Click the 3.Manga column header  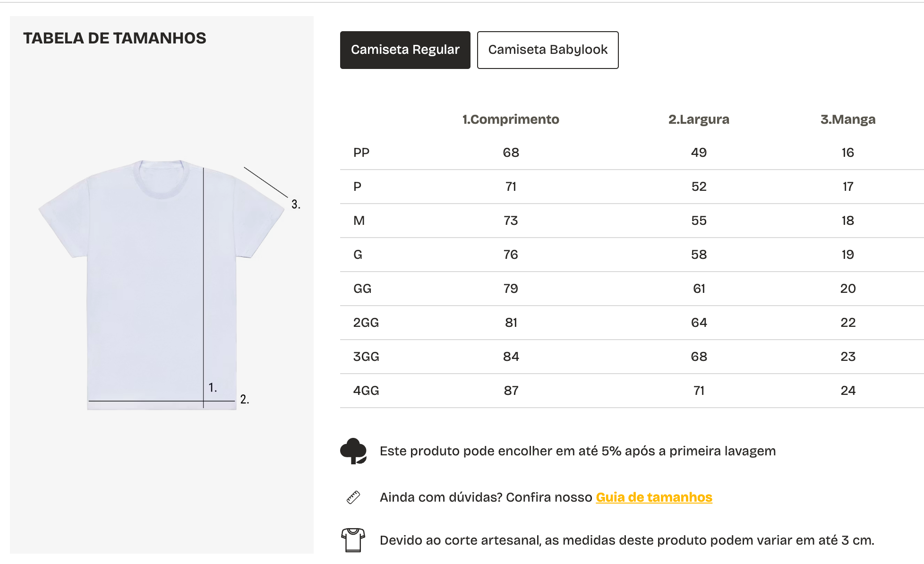[x=847, y=120]
